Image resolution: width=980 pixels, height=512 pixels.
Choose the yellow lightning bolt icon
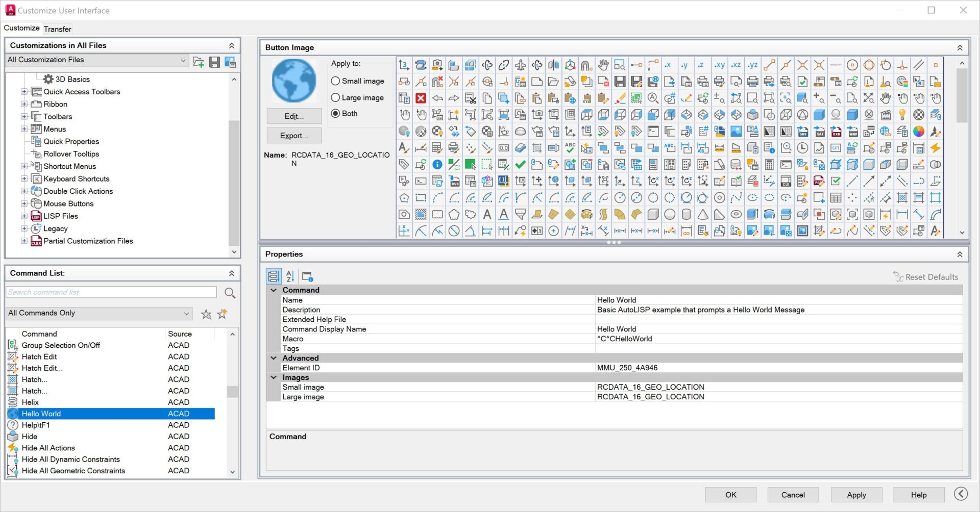pyautogui.click(x=935, y=148)
